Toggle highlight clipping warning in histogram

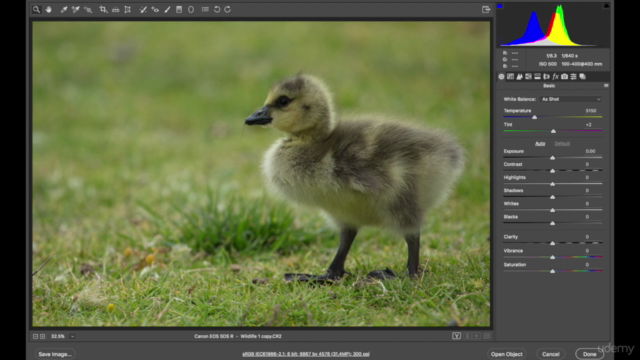tap(606, 6)
